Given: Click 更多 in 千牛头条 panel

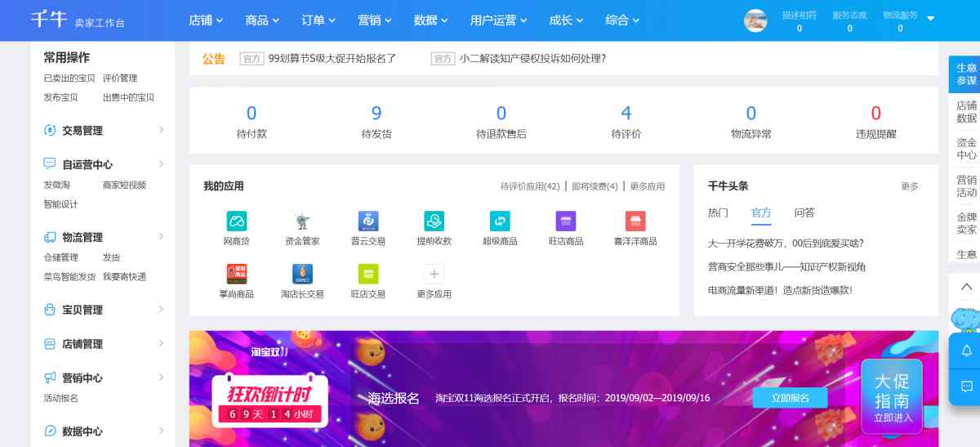Looking at the screenshot, I should pos(910,186).
